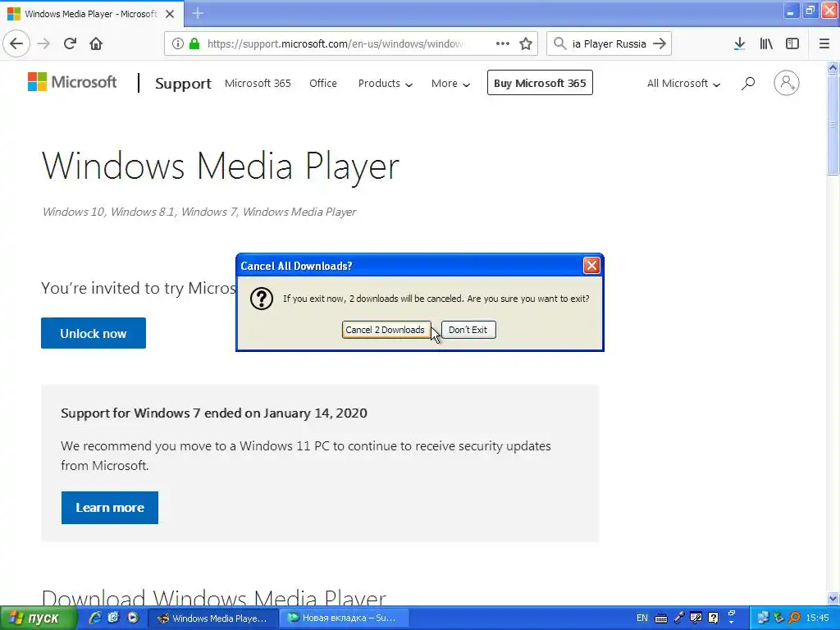The width and height of the screenshot is (840, 630).
Task: Click the page heading 'Windows Media Player'
Action: tap(221, 166)
